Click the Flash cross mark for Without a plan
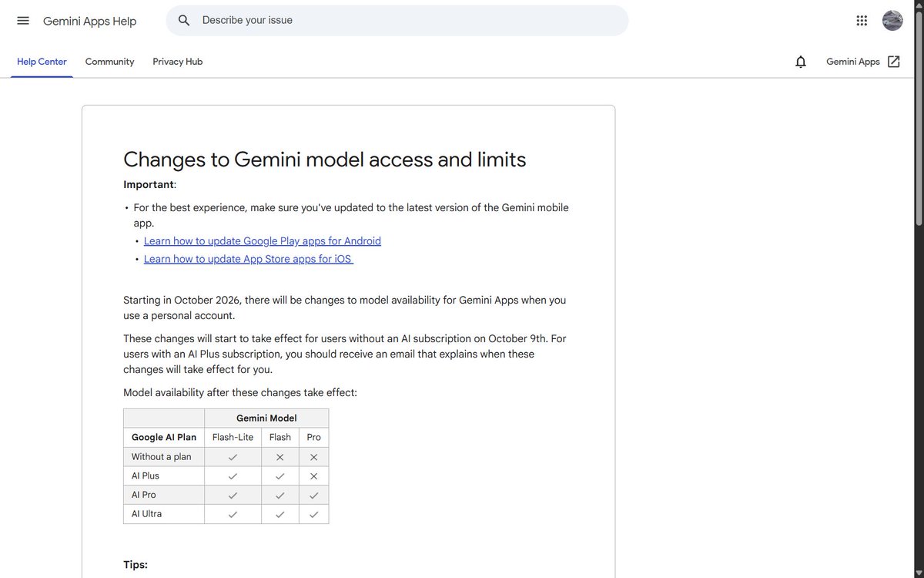The width and height of the screenshot is (924, 578). point(280,457)
